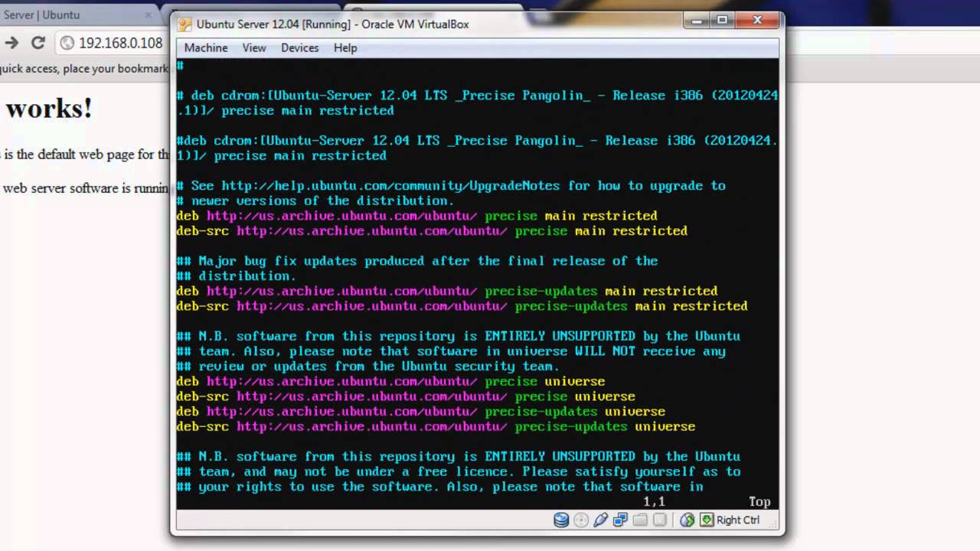Click 'is the default web page' text in browser
Image resolution: width=980 pixels, height=551 pixels.
pos(86,154)
